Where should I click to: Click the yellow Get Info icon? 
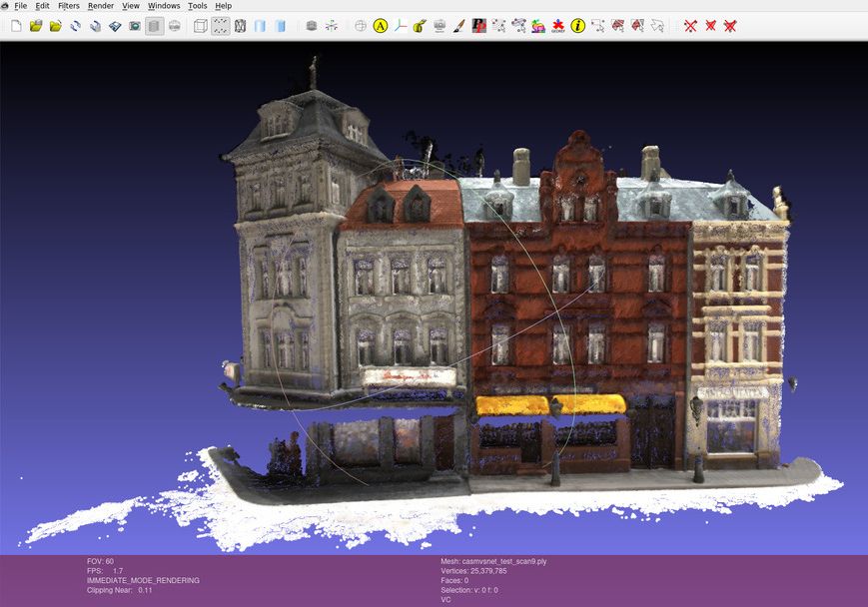point(577,25)
